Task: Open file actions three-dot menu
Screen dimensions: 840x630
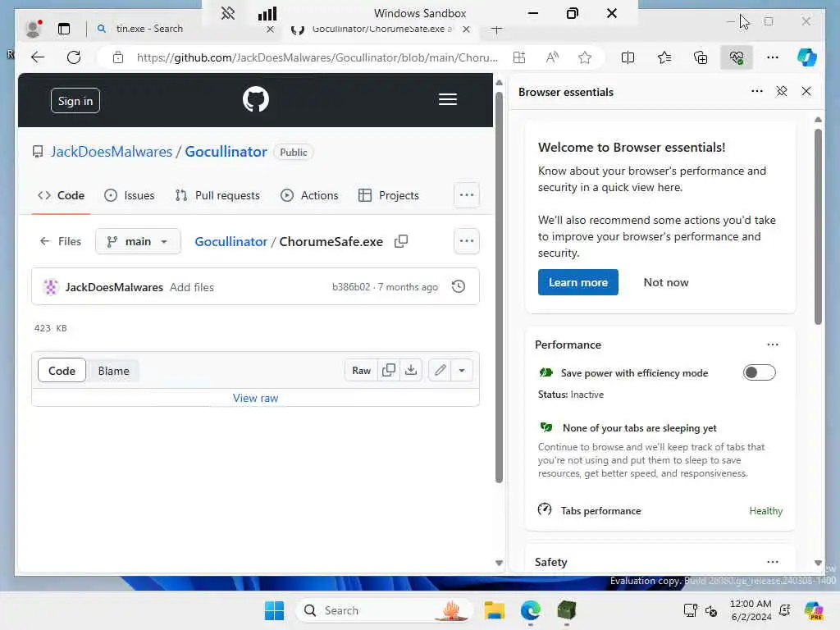Action: (467, 241)
